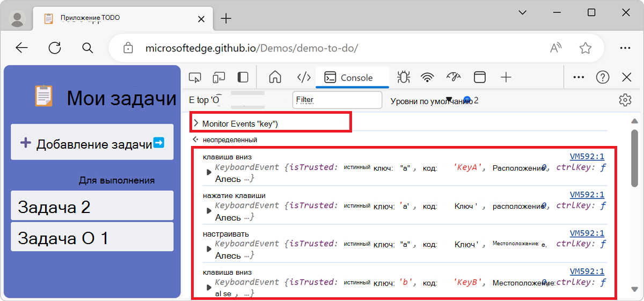Open VM592:1 link of KeyB event
Screen dimensions: 644x301
[x=587, y=271]
